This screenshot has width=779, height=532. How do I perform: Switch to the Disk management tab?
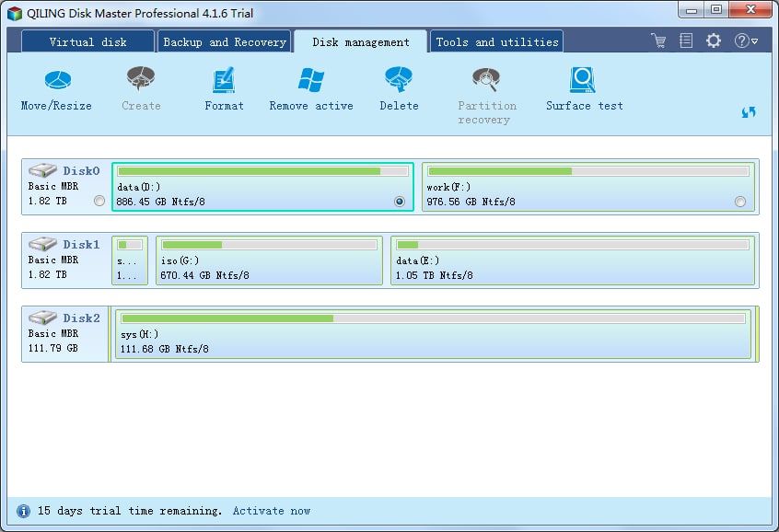tap(361, 41)
